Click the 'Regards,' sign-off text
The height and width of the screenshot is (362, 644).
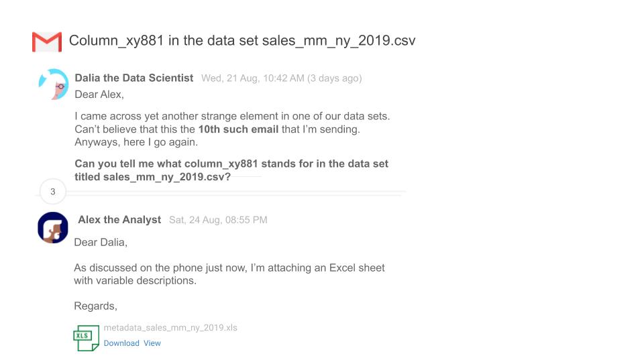tap(95, 306)
